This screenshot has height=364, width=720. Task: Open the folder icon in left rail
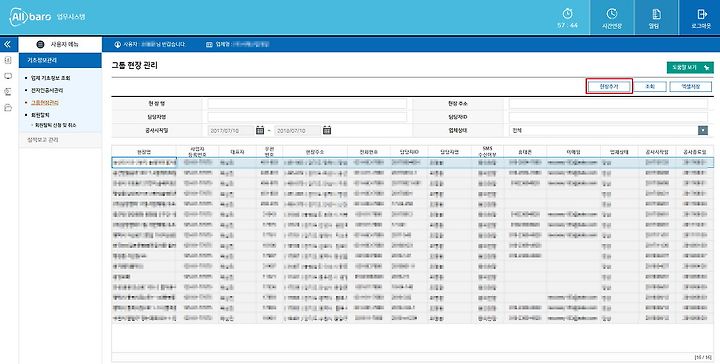[8, 108]
